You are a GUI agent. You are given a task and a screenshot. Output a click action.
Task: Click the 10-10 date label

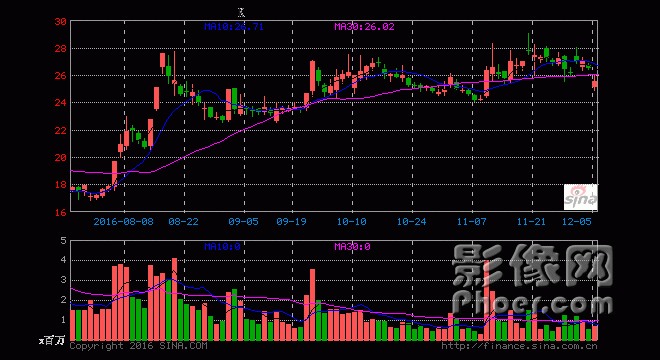pos(351,221)
